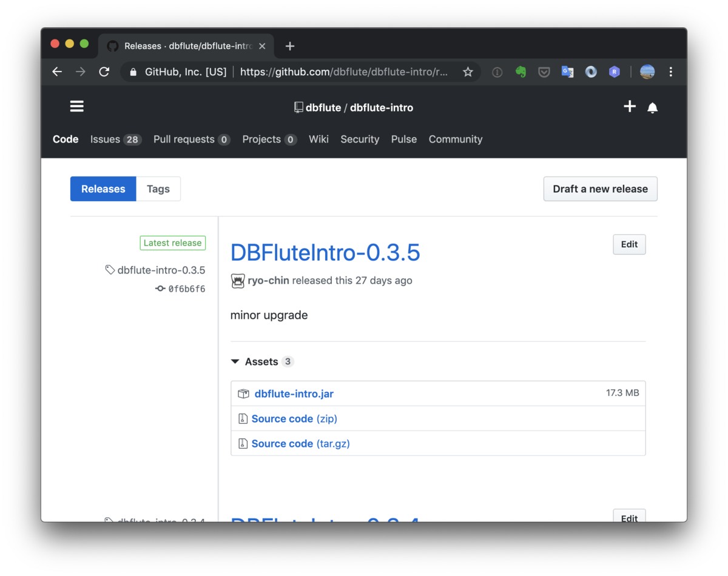Click the padlock site security icon

(133, 72)
